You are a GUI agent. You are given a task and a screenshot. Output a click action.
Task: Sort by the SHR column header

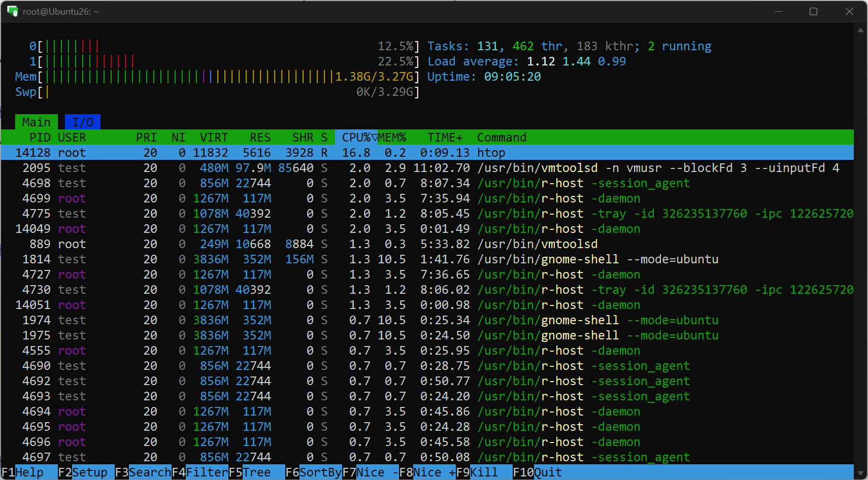click(303, 138)
